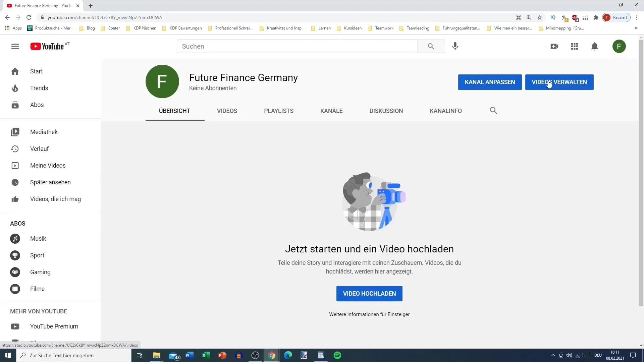The height and width of the screenshot is (362, 644).
Task: Toggle the YouTube sidebar menu hamburger
Action: pos(15,46)
